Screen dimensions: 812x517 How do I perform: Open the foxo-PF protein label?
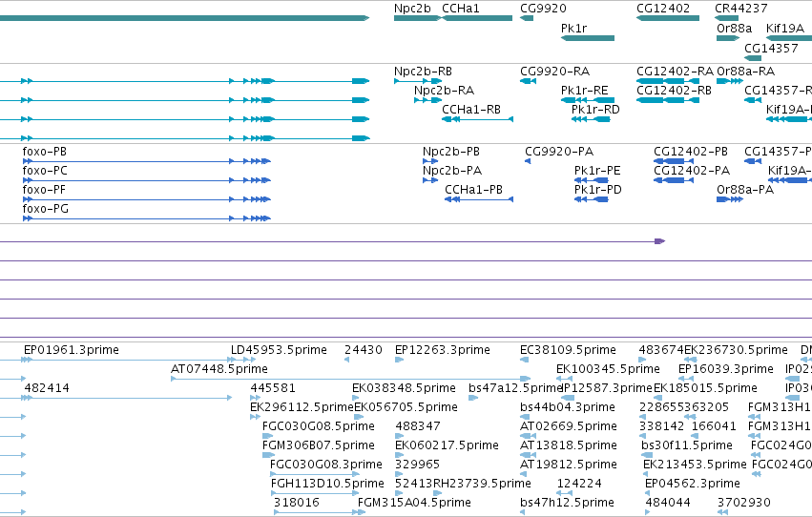[44, 190]
